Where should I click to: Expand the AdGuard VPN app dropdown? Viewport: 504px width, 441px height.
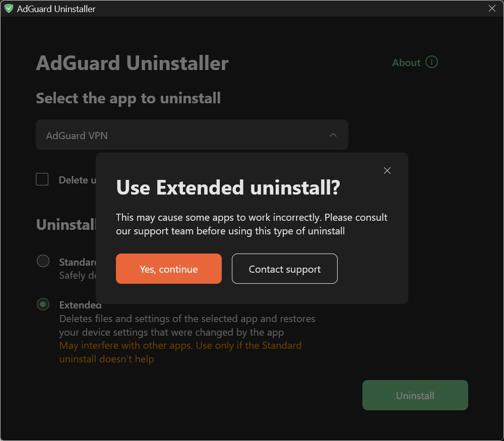pos(192,135)
